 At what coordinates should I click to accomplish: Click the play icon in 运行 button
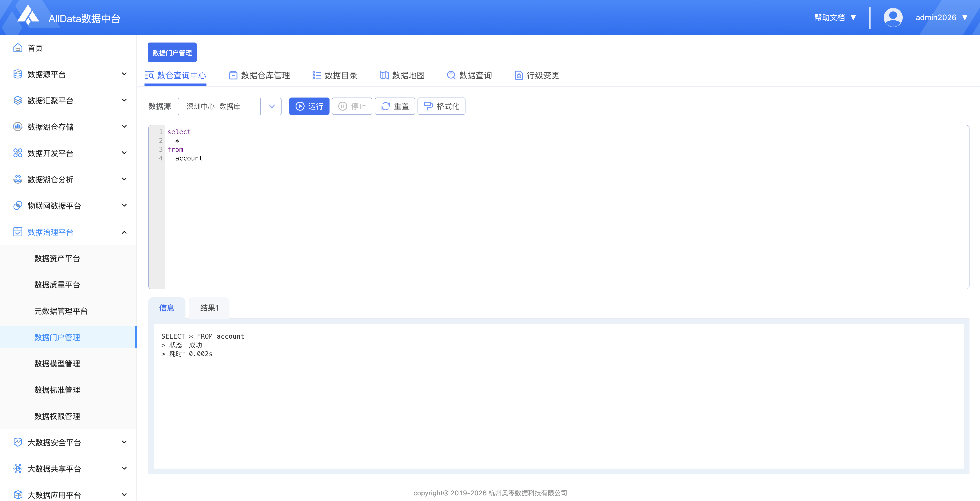coord(300,106)
